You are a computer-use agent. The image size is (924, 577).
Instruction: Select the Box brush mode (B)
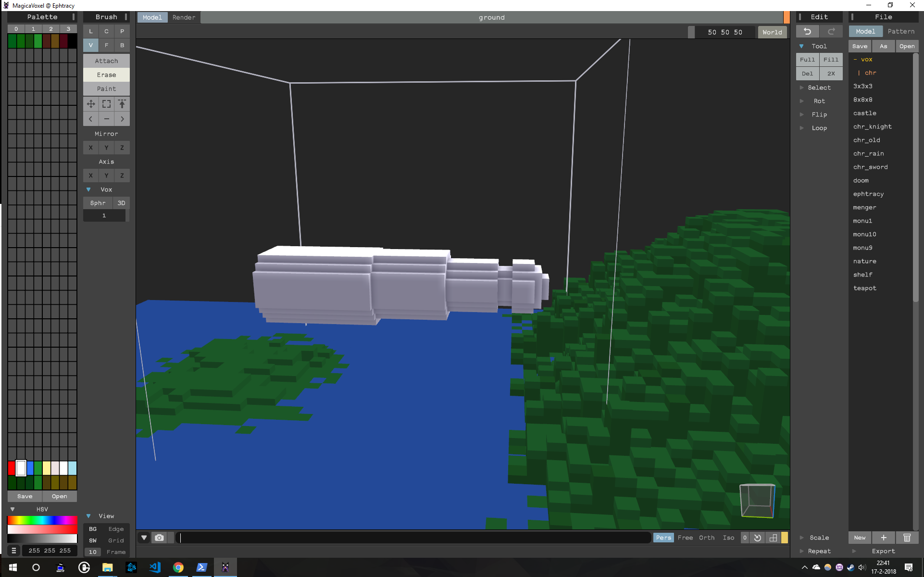[122, 45]
